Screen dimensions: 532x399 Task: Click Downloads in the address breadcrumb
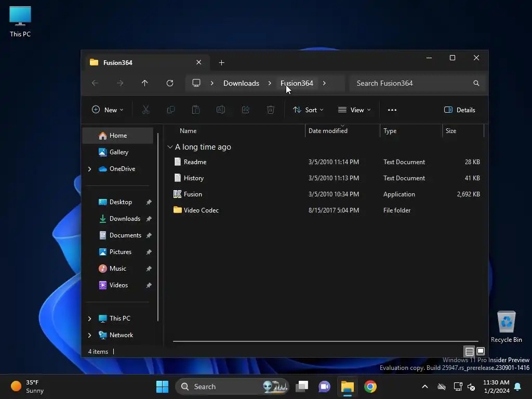click(241, 83)
